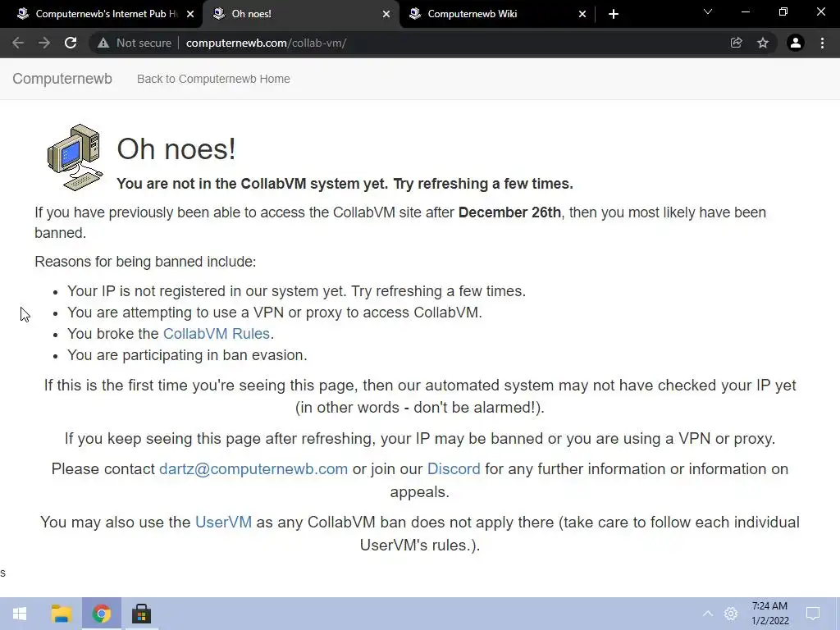Open Microsoft Store from the taskbar
The image size is (840, 630).
(x=141, y=614)
